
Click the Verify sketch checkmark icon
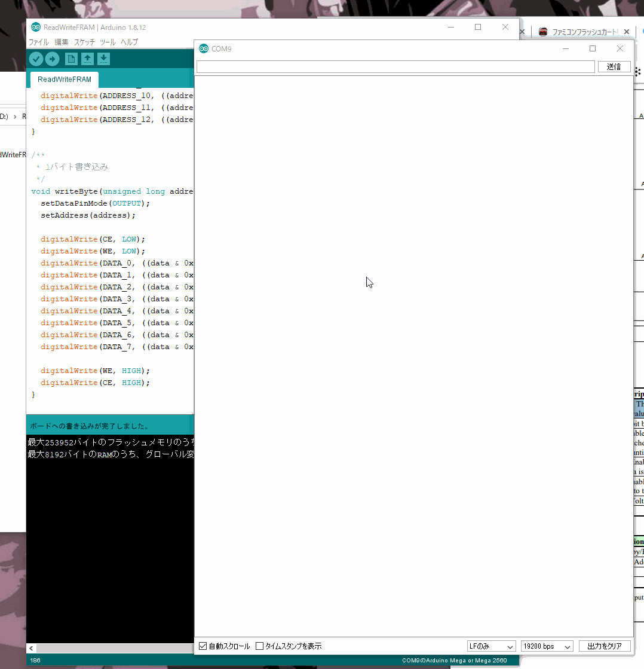36,59
